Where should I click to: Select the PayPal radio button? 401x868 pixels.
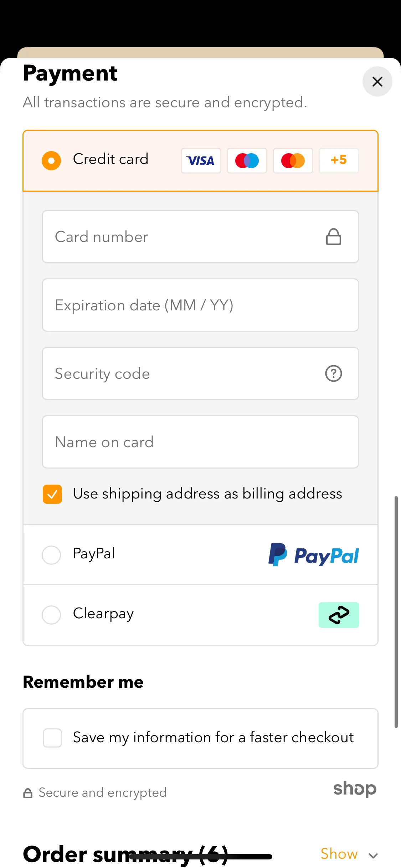pos(51,555)
